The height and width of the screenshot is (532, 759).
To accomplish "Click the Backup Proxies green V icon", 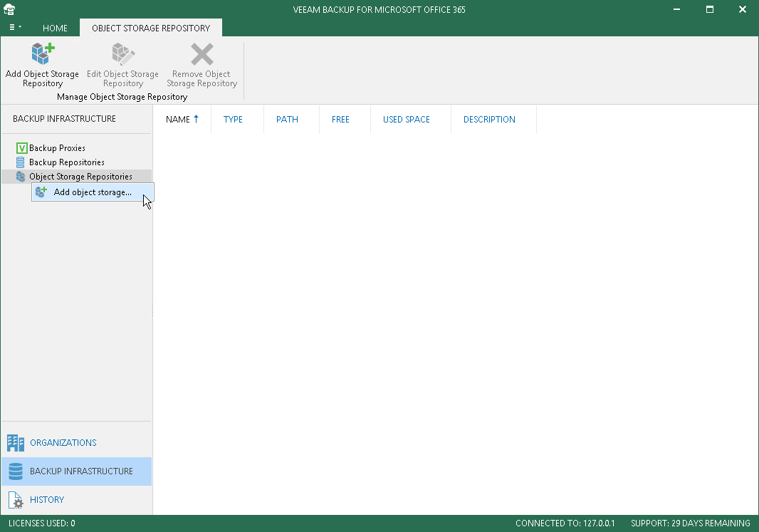I will coord(21,148).
